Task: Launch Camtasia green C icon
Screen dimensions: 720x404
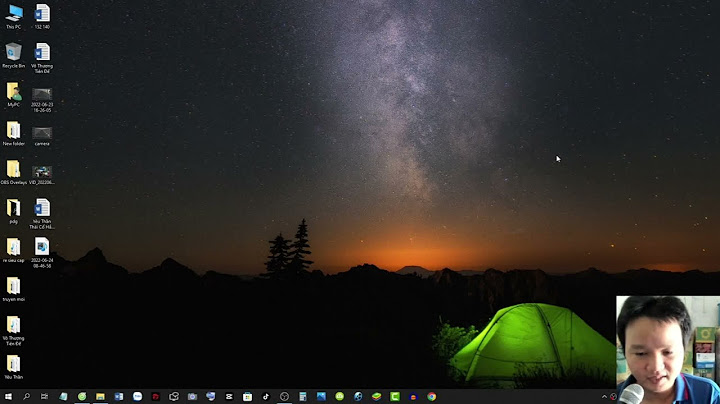Action: coord(395,397)
